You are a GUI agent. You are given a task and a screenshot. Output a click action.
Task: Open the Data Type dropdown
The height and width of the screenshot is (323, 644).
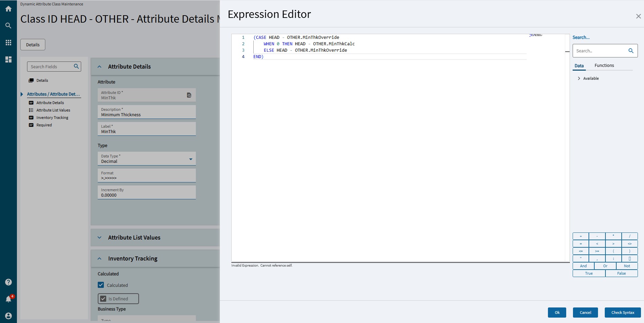click(190, 159)
